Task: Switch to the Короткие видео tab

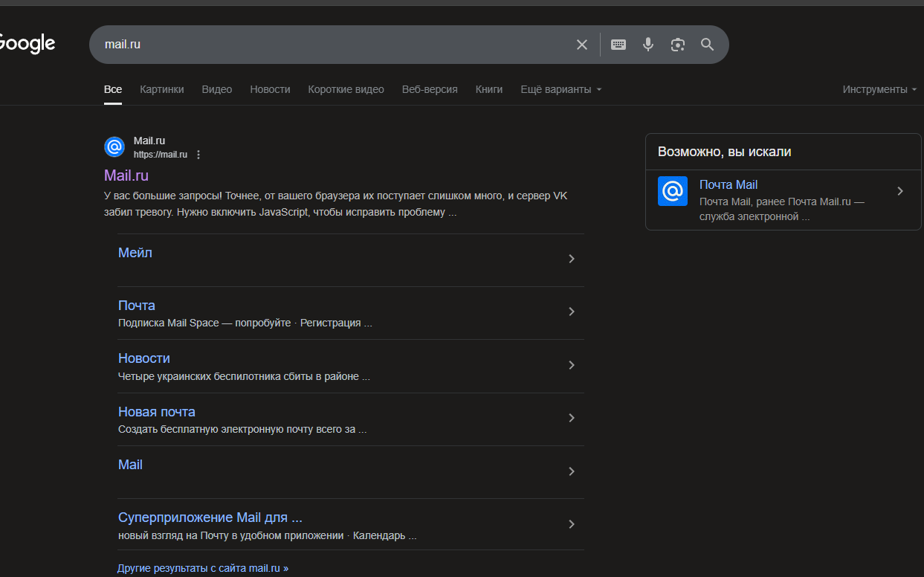Action: (346, 89)
